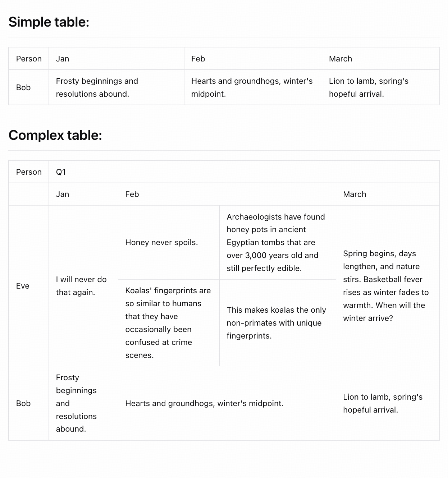This screenshot has height=478, width=448.
Task: Select the Person header in the simple table
Action: 29,59
